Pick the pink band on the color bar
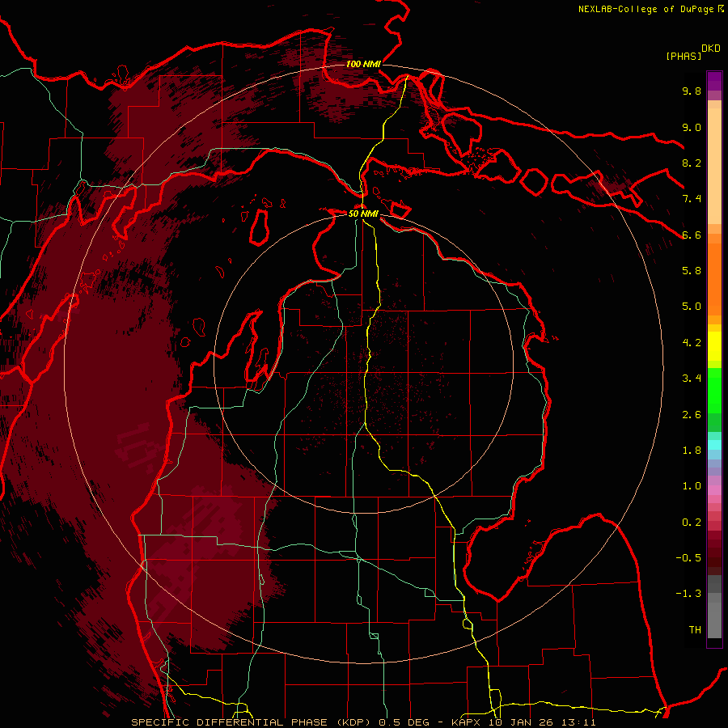Image resolution: width=728 pixels, height=728 pixels. 714,490
